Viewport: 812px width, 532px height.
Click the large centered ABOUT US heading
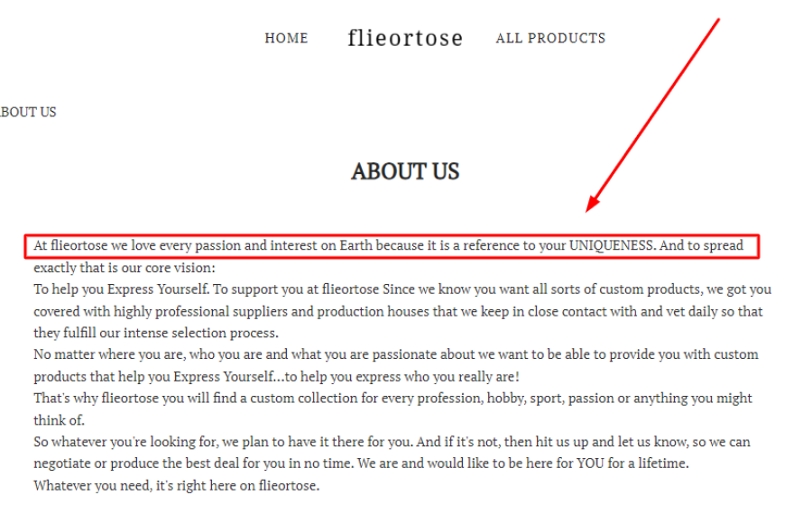(405, 171)
